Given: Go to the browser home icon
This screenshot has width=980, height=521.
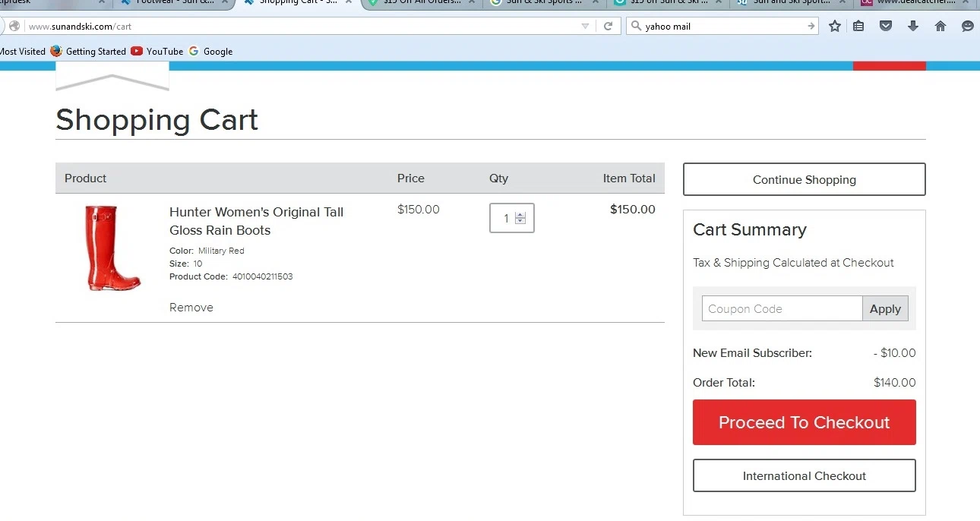Looking at the screenshot, I should click(x=940, y=26).
